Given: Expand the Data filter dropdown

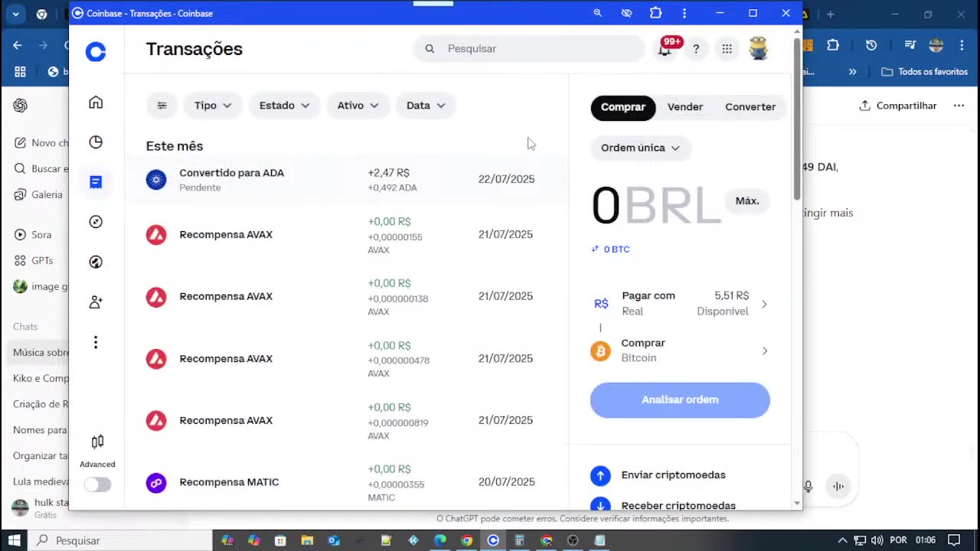Looking at the screenshot, I should click(x=426, y=106).
